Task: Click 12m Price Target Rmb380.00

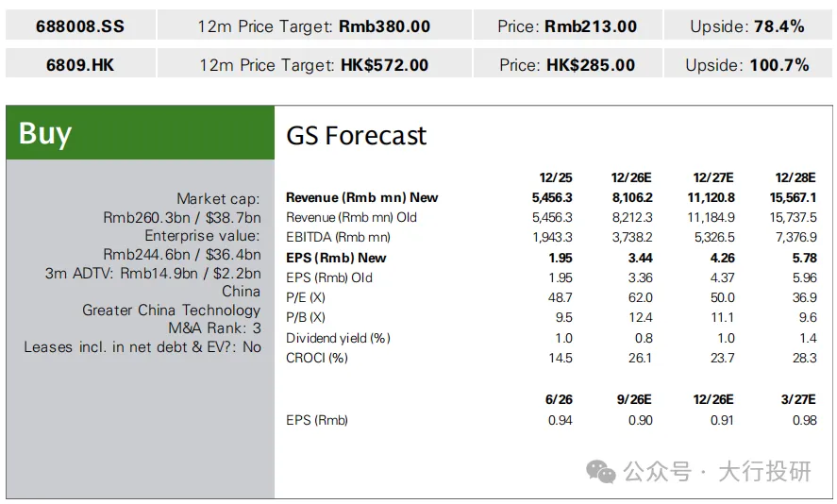Action: [314, 25]
